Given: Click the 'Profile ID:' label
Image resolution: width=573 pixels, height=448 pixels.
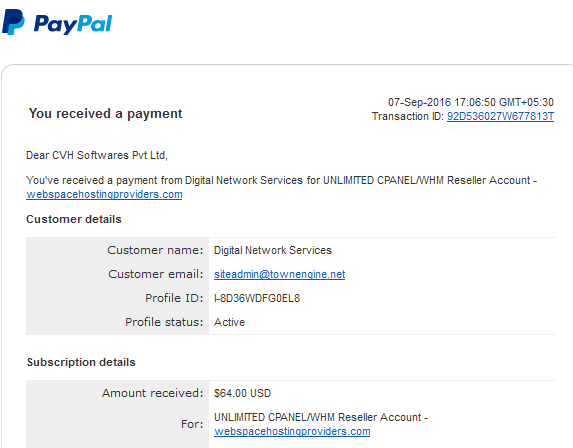Looking at the screenshot, I should pyautogui.click(x=174, y=298).
